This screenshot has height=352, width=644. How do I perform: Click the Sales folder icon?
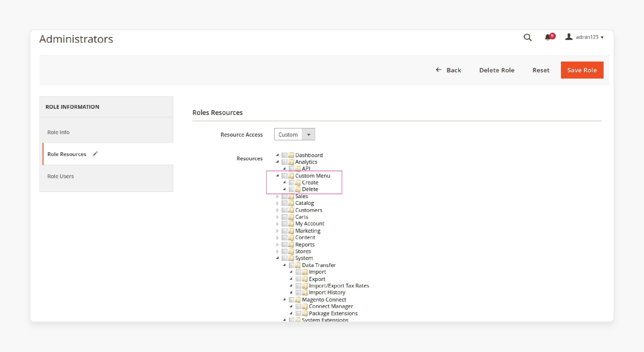[x=291, y=196]
